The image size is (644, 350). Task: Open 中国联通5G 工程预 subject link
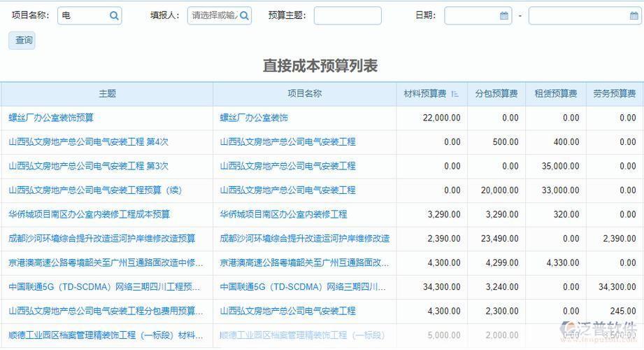[104, 287]
